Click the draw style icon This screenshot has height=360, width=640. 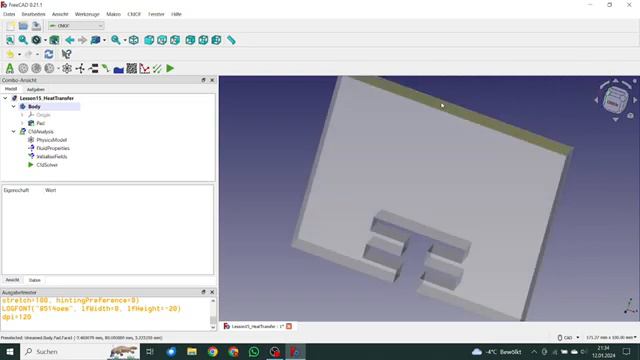[x=36, y=40]
